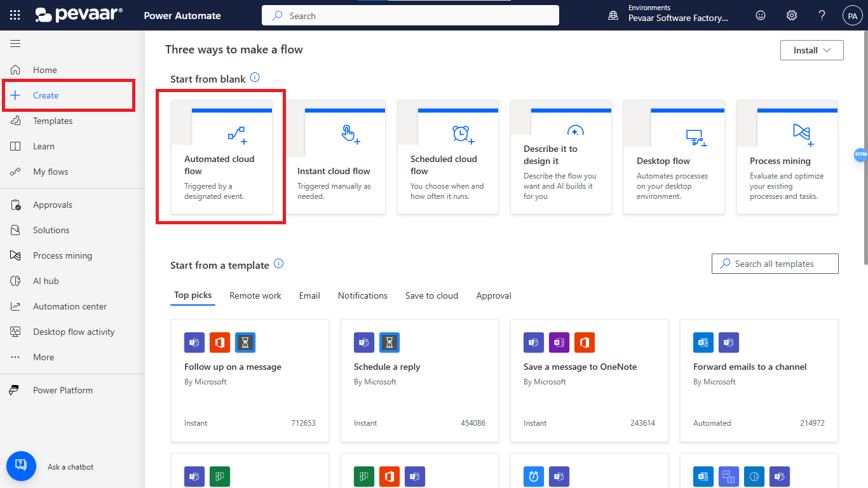Switch to the Remote work tab
The height and width of the screenshot is (488, 868).
[x=255, y=295]
